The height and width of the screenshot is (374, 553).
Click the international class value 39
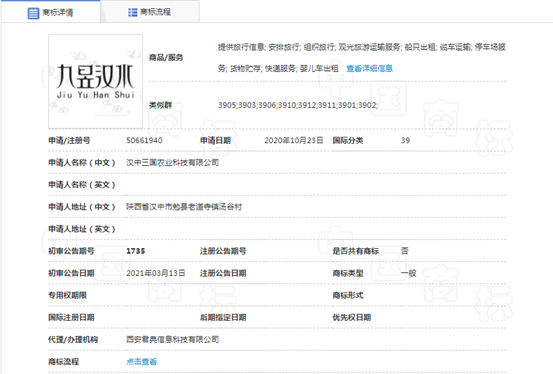coord(405,140)
